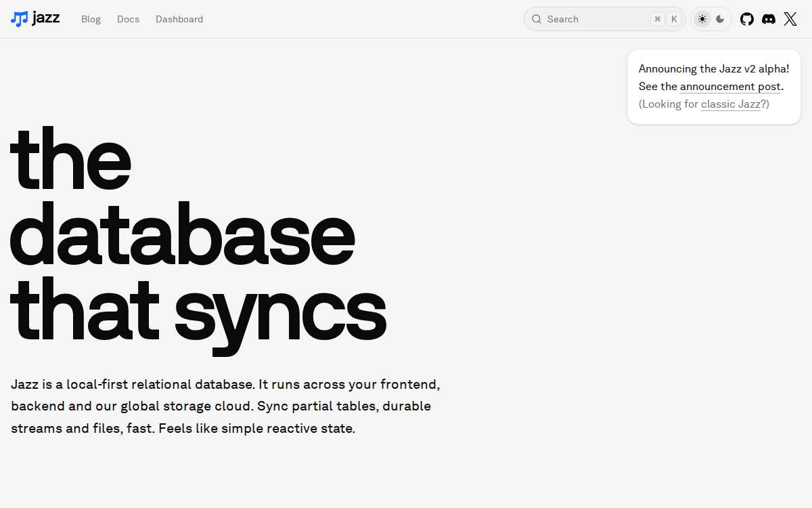Switch to light theme sun icon

702,19
